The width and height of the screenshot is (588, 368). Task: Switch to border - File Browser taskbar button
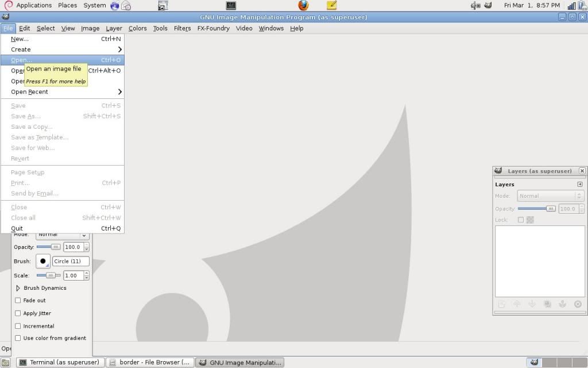point(150,362)
